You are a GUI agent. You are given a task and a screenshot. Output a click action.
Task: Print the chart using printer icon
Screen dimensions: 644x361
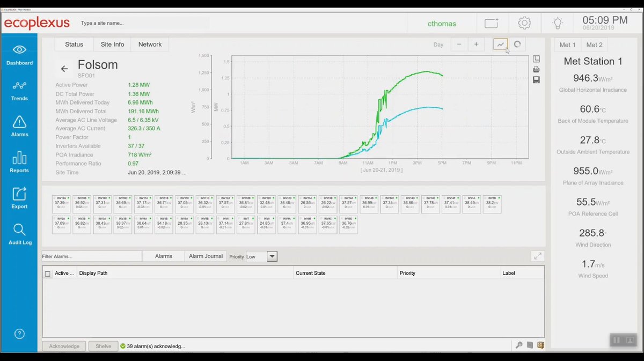(x=536, y=69)
